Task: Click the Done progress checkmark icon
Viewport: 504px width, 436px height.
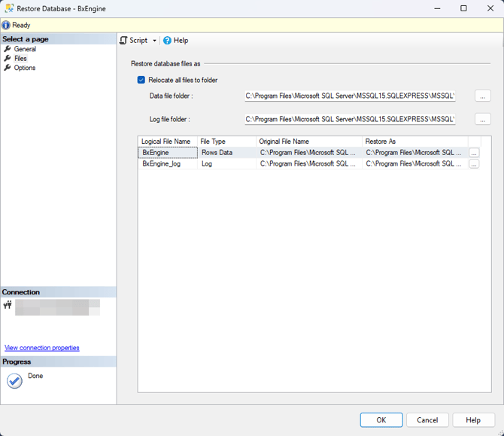Action: (x=14, y=381)
